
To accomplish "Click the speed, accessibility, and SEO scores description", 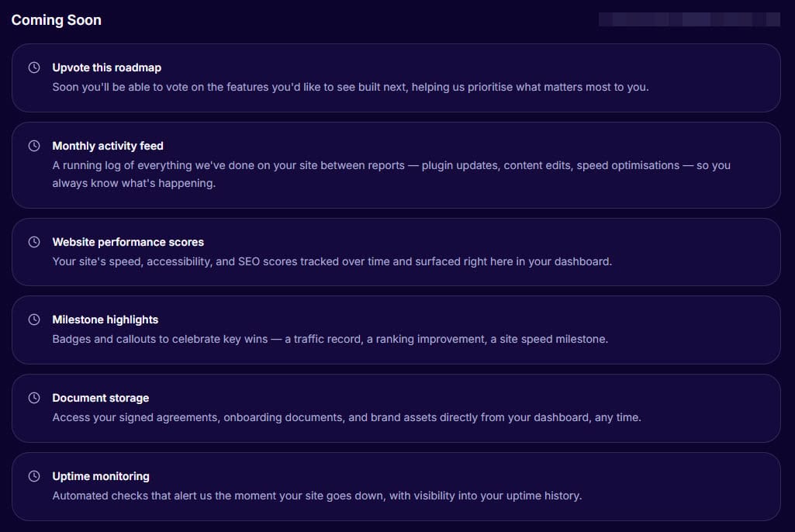I will [x=332, y=261].
